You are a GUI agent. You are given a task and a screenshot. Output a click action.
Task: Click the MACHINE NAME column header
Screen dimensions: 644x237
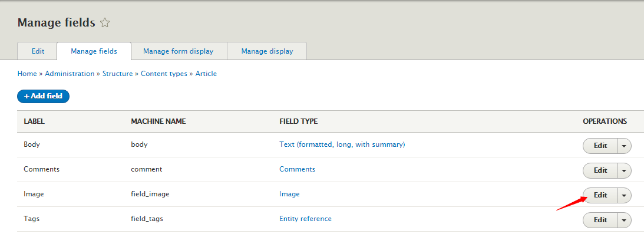pyautogui.click(x=158, y=121)
